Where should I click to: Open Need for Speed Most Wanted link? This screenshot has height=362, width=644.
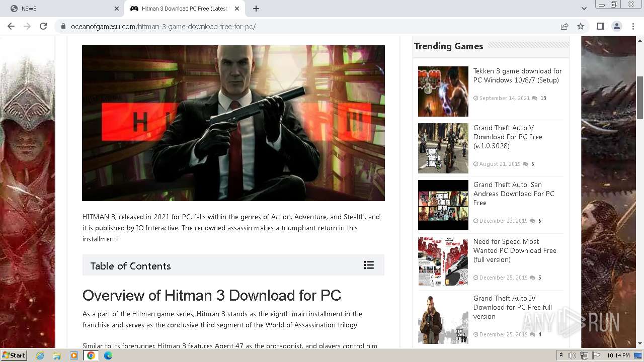[x=515, y=250]
